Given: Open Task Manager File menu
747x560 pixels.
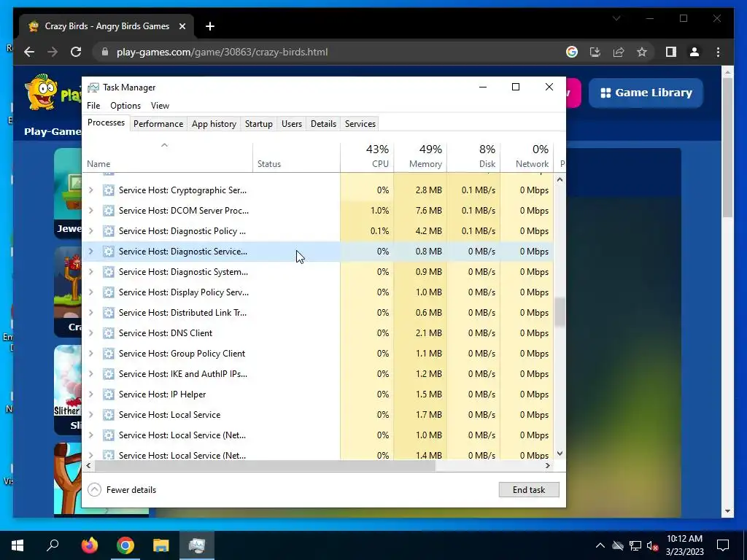Looking at the screenshot, I should pyautogui.click(x=93, y=106).
